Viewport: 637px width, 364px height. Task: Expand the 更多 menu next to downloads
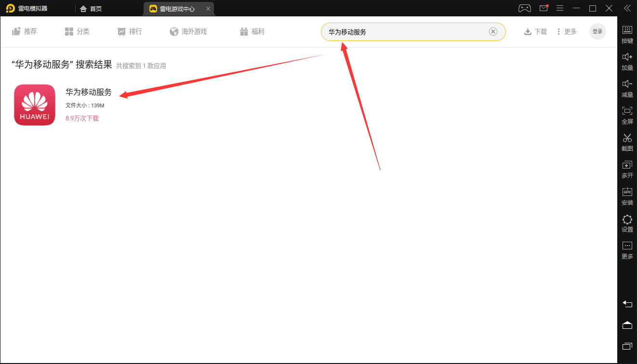pyautogui.click(x=567, y=32)
